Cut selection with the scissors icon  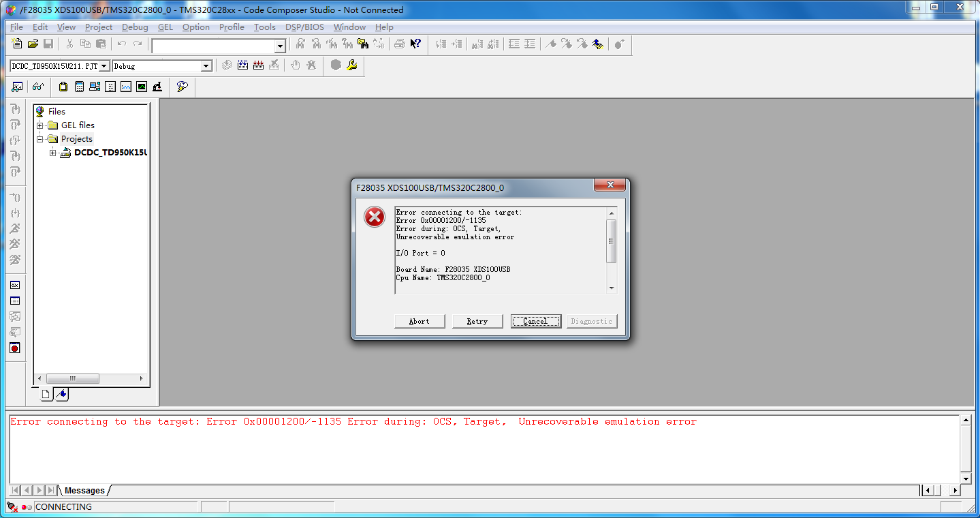click(69, 44)
